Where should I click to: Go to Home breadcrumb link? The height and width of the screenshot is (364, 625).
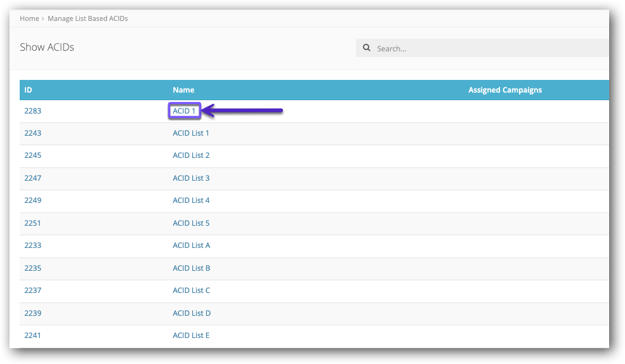tap(29, 18)
